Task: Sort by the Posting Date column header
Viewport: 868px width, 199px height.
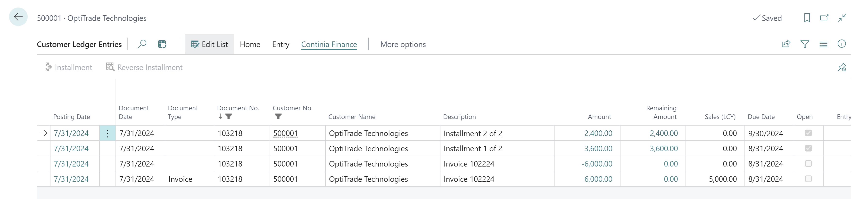Action: pyautogui.click(x=71, y=117)
